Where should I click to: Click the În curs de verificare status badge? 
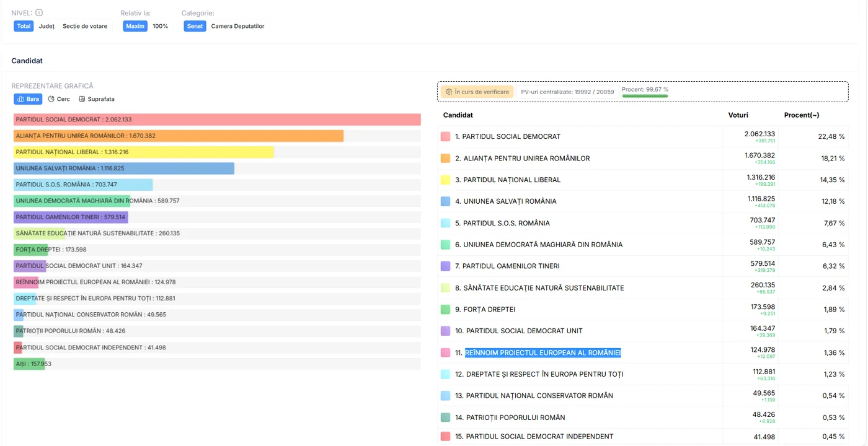click(477, 92)
